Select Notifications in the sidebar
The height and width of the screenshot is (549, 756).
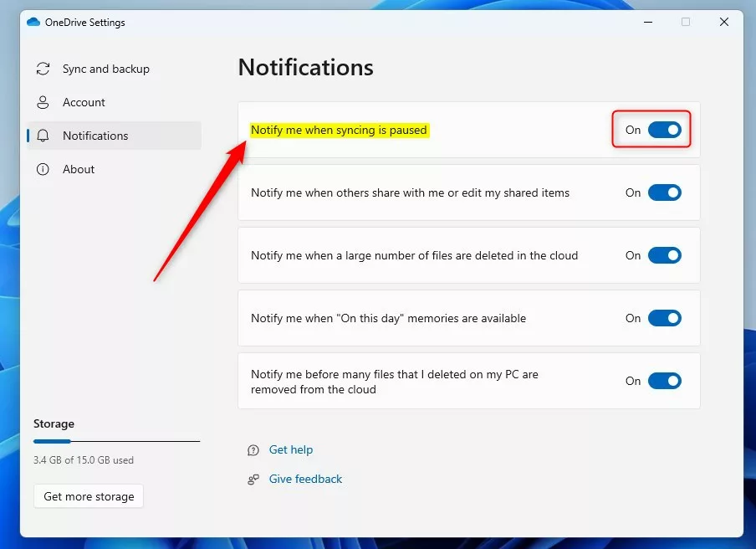click(115, 136)
